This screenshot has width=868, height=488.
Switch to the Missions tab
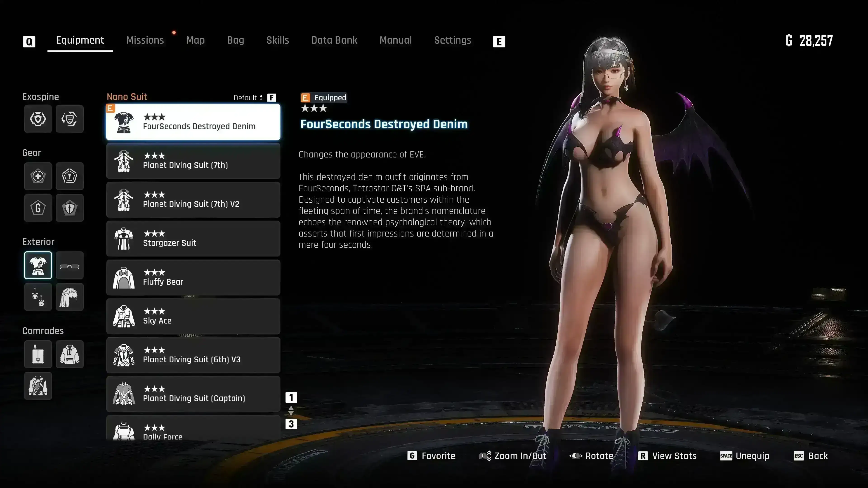pyautogui.click(x=145, y=40)
